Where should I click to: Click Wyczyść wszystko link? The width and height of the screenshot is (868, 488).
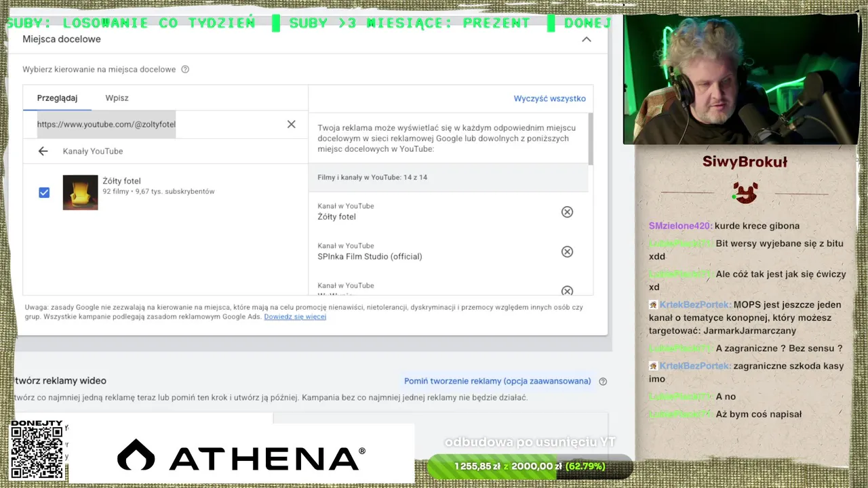[x=549, y=98]
